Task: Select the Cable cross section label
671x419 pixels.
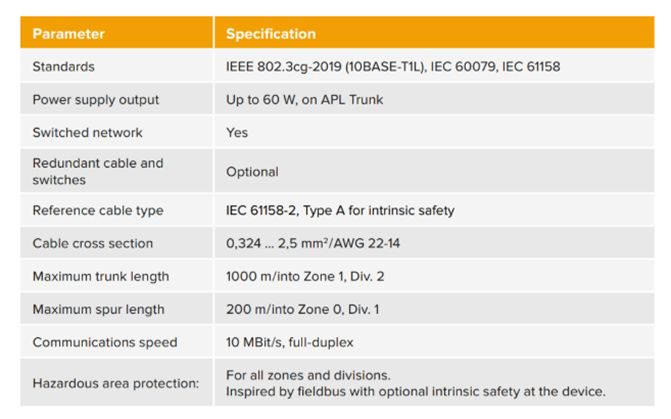Action: click(92, 243)
